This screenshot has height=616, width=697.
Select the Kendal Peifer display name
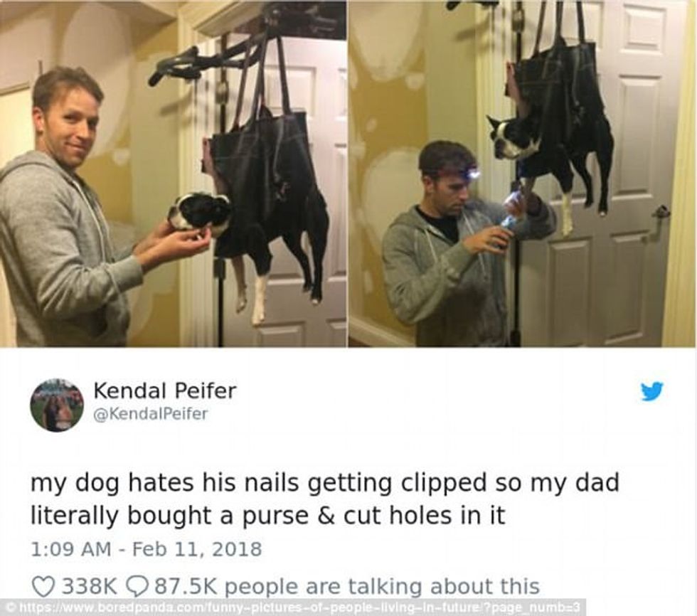(164, 391)
